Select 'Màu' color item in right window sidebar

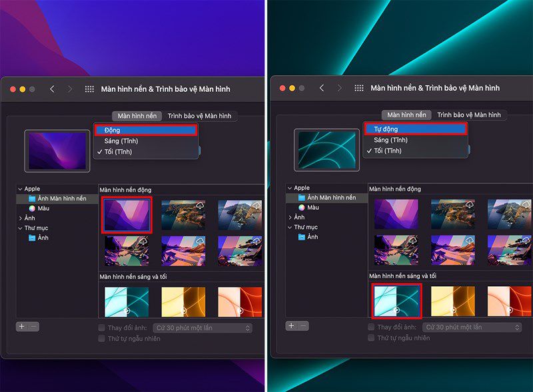[x=308, y=207]
